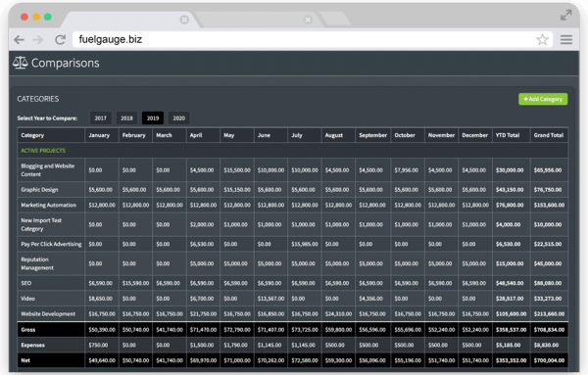Click the Gross row label
The image size is (588, 375).
pos(28,330)
